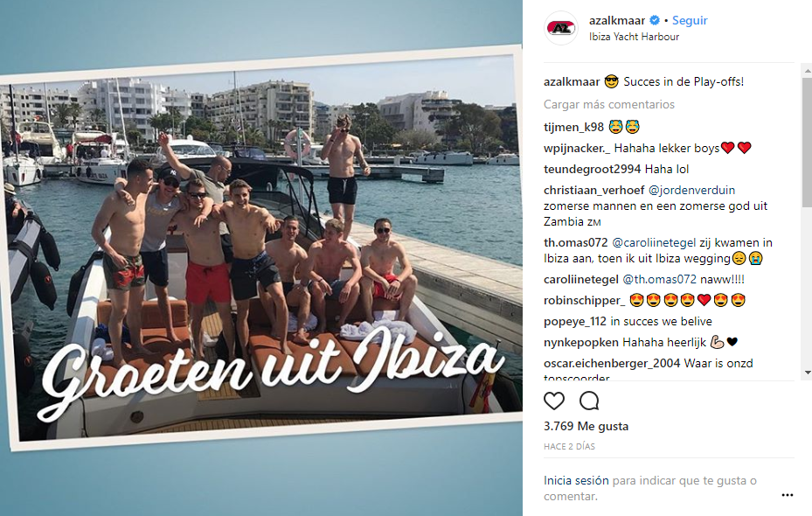
Task: Open the azalkmaar username in header
Action: coord(617,20)
